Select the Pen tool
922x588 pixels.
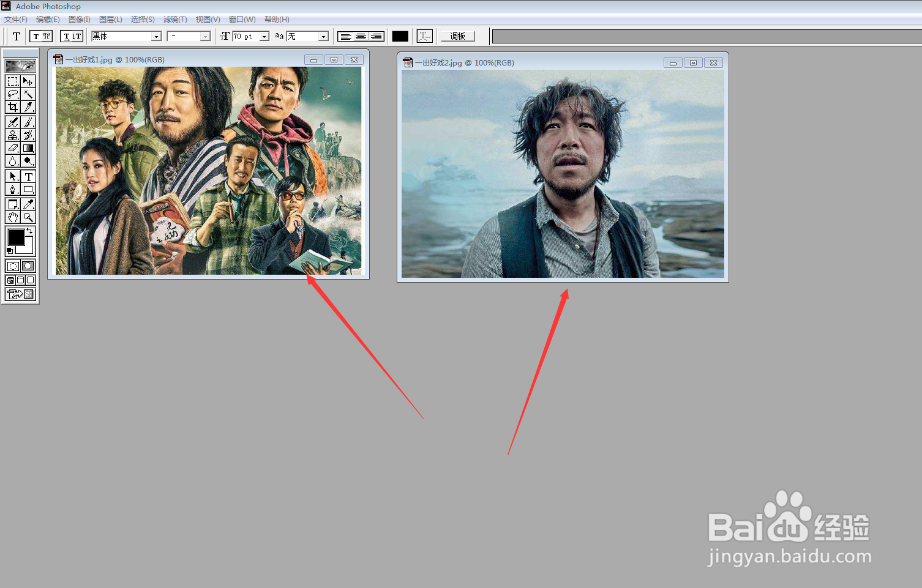[13, 189]
